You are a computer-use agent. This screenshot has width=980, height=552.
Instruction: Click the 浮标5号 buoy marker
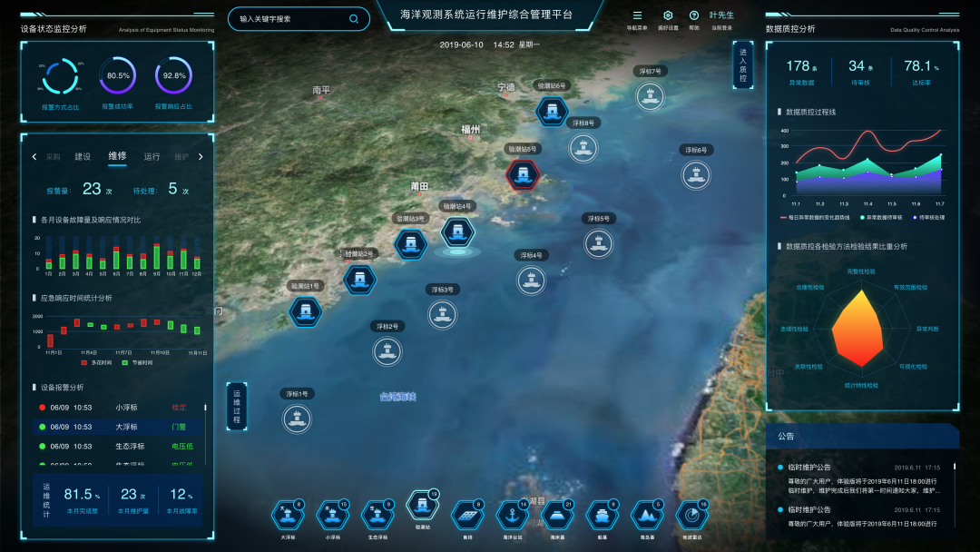pos(598,244)
